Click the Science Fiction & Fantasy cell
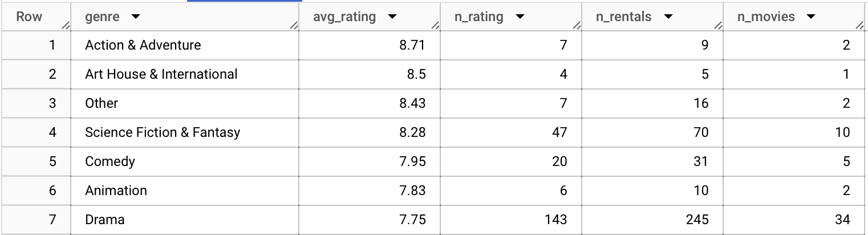 pyautogui.click(x=185, y=132)
